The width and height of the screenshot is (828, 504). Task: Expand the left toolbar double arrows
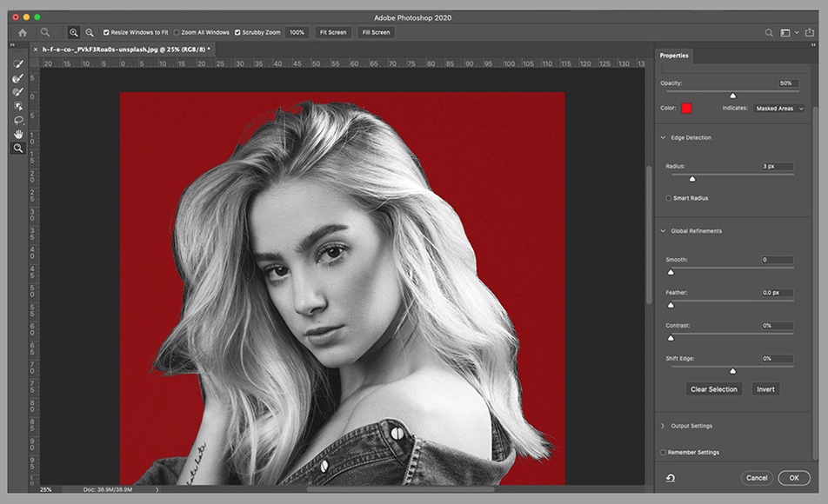tap(12, 45)
